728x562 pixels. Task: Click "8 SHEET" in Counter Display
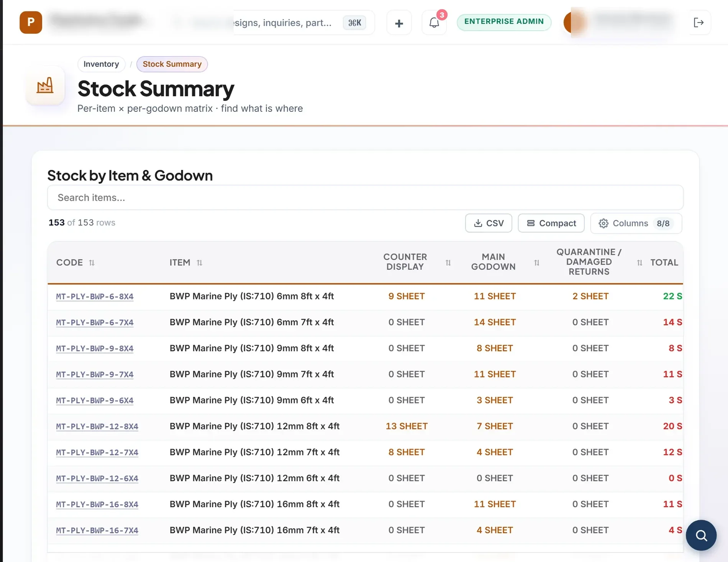coord(407,452)
